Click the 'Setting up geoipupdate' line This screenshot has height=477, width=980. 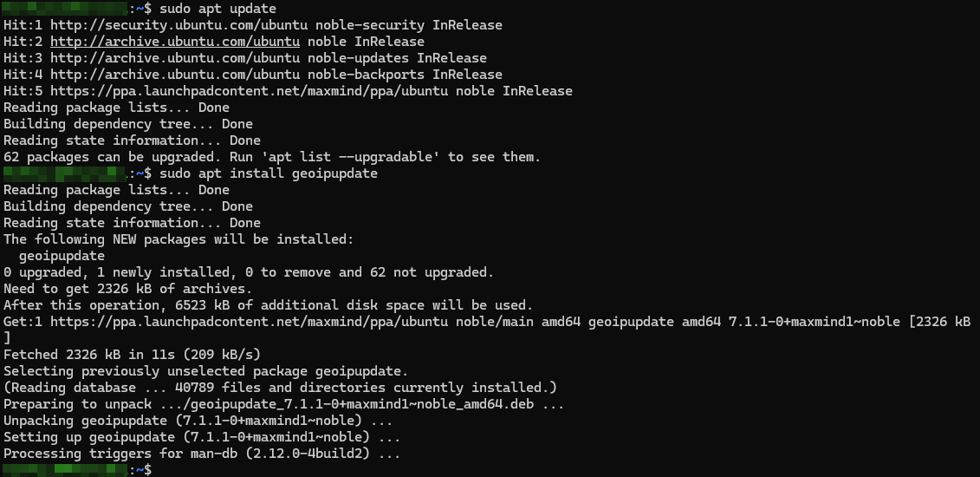click(x=202, y=437)
